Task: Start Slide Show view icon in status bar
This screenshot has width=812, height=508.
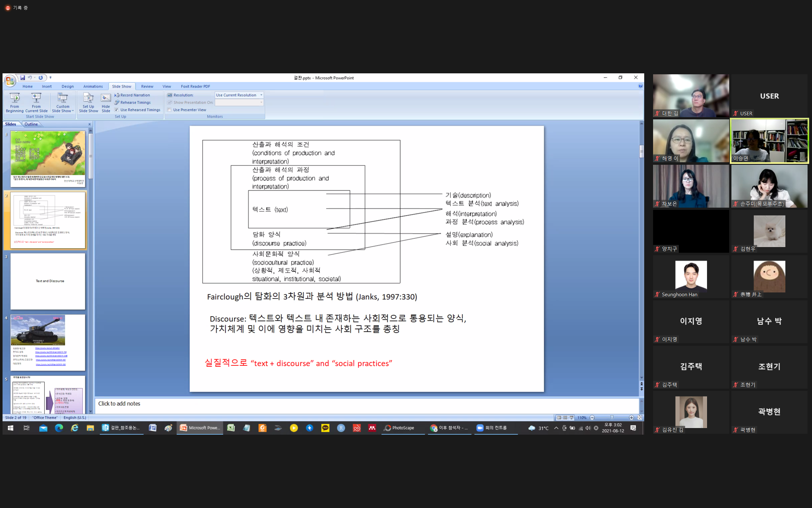Action: point(572,418)
